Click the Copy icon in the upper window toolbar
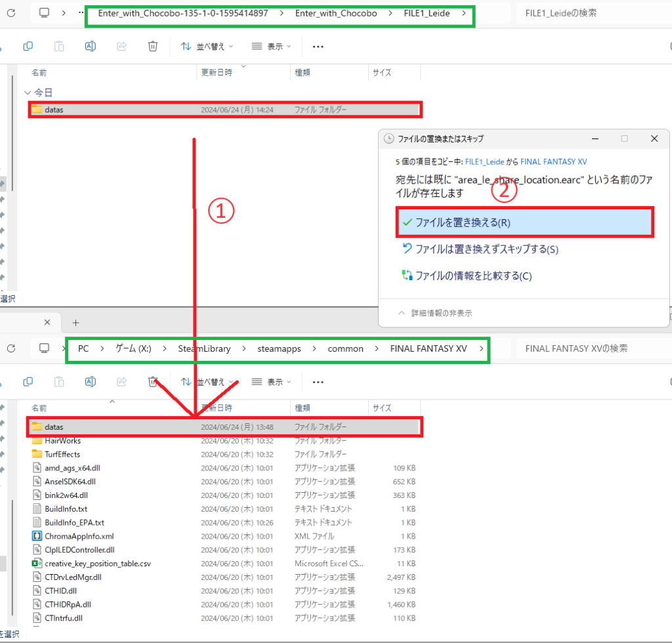Viewport: 672px width, 643px height. [28, 46]
